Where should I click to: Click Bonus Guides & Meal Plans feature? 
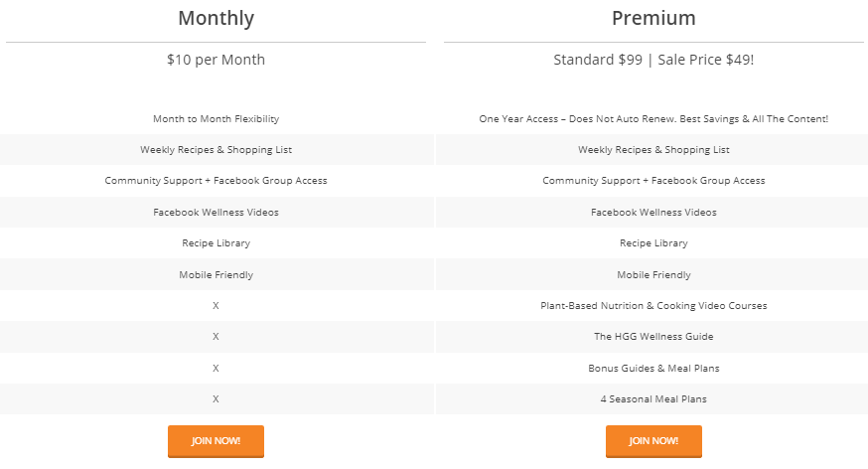click(x=653, y=369)
